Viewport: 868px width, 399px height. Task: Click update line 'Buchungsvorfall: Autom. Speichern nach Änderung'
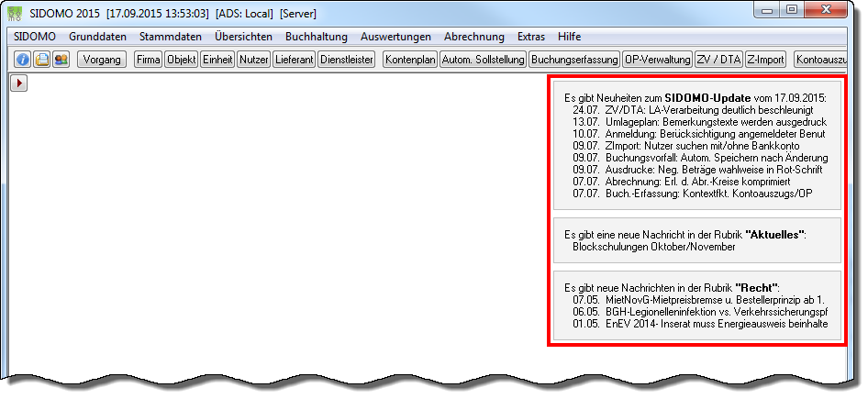(x=717, y=158)
